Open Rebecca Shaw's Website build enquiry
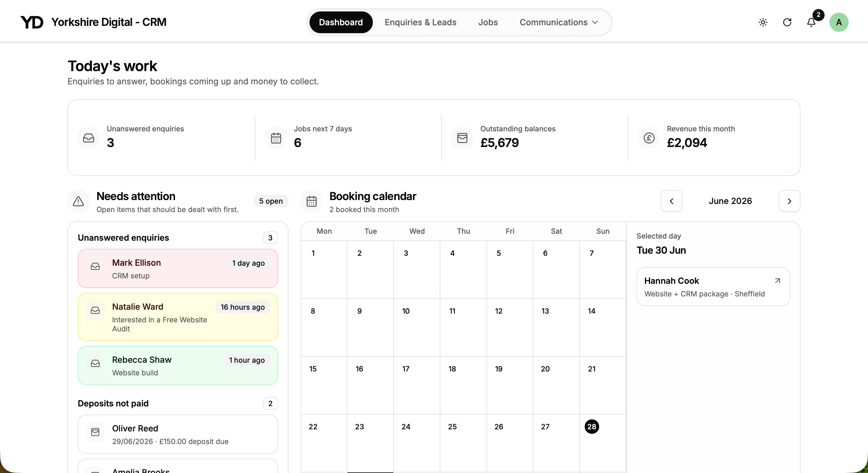 click(178, 365)
